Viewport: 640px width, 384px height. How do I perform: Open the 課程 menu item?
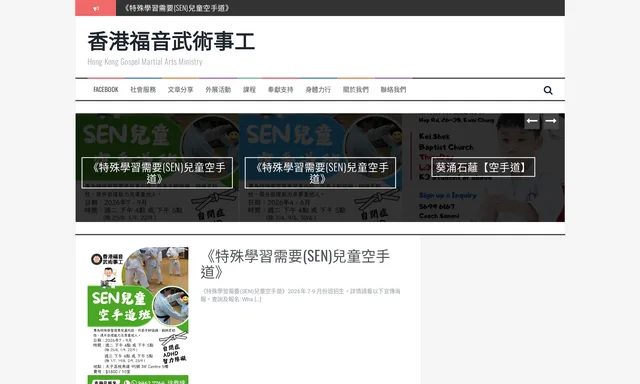pyautogui.click(x=249, y=89)
